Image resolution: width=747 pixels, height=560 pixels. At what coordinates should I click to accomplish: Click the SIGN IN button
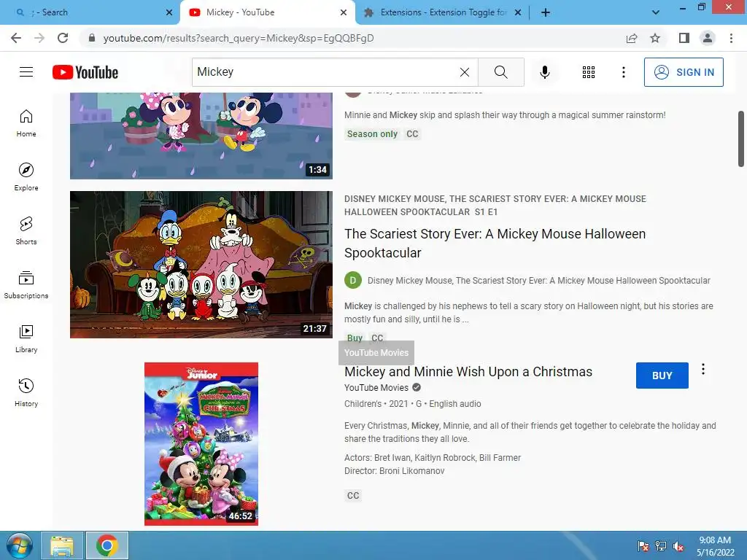pos(684,72)
